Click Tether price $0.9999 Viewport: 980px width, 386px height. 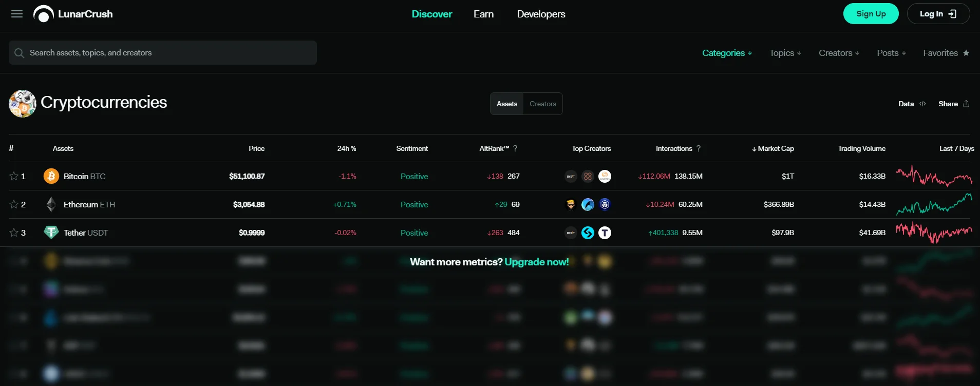[252, 233]
